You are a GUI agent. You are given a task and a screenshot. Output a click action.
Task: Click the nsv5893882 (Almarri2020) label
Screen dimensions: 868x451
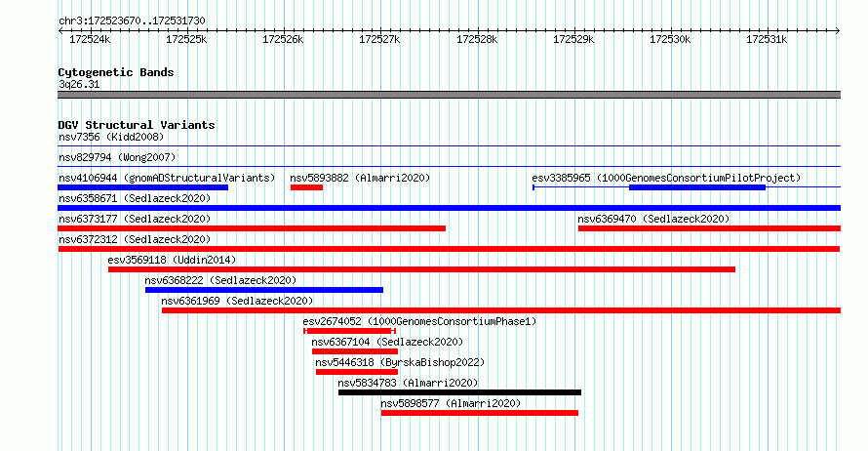tap(360, 178)
